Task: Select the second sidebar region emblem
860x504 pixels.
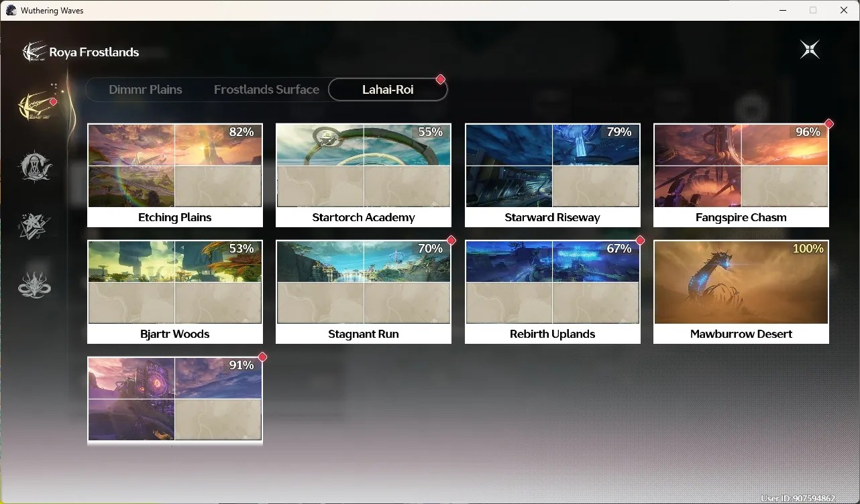Action: (x=34, y=166)
